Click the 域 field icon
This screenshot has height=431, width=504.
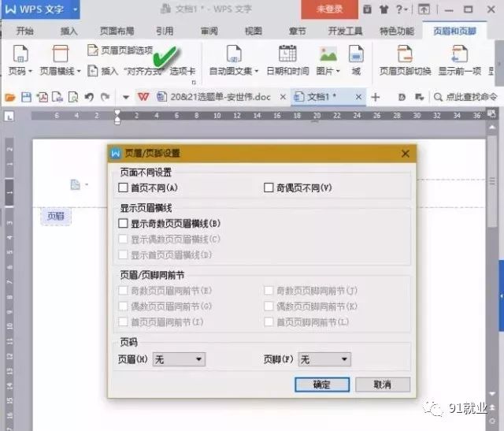(356, 54)
